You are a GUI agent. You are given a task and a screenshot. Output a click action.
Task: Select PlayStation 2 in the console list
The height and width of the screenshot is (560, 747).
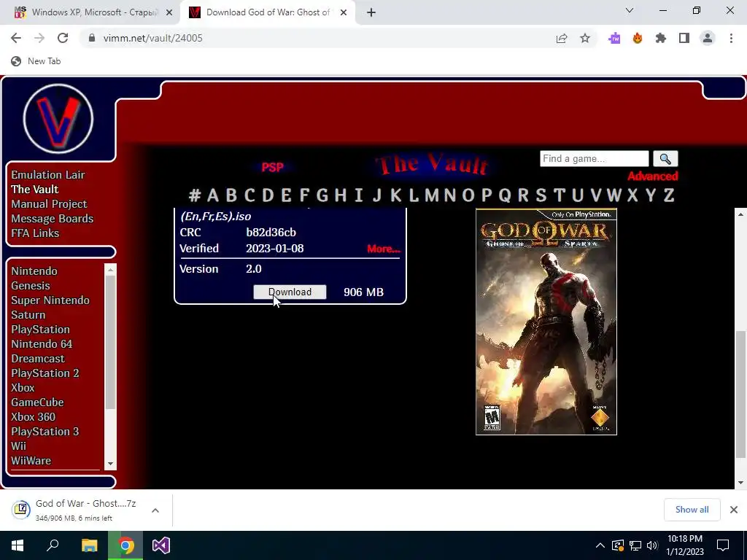(45, 373)
